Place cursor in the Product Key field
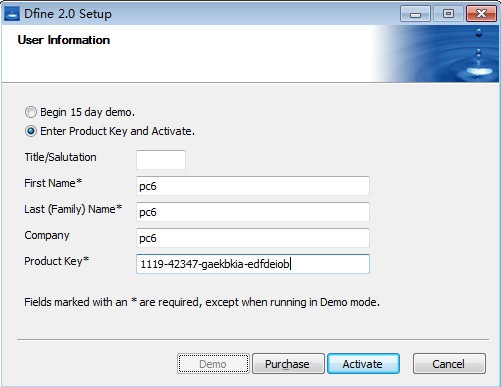Image resolution: width=501 pixels, height=387 pixels. pyautogui.click(x=253, y=264)
